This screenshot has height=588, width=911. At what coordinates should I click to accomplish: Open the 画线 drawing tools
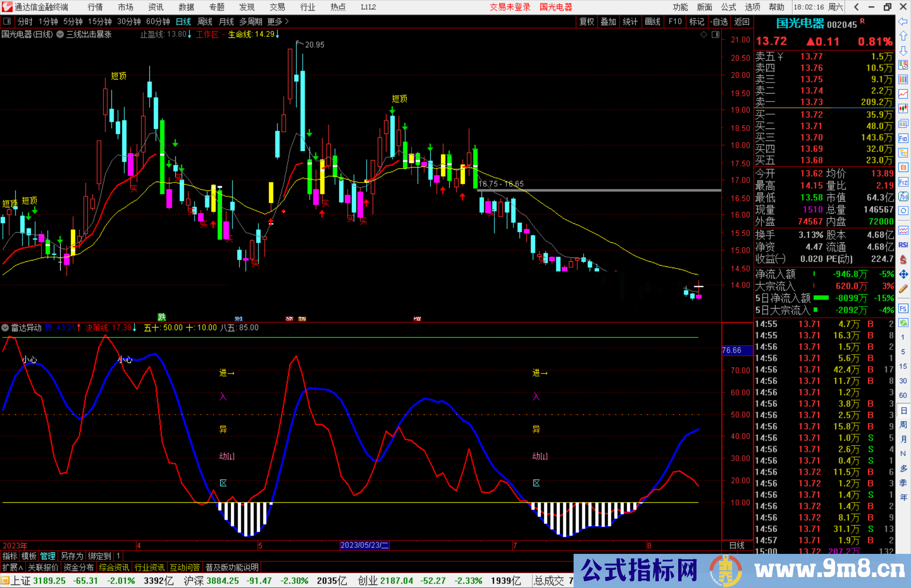652,21
